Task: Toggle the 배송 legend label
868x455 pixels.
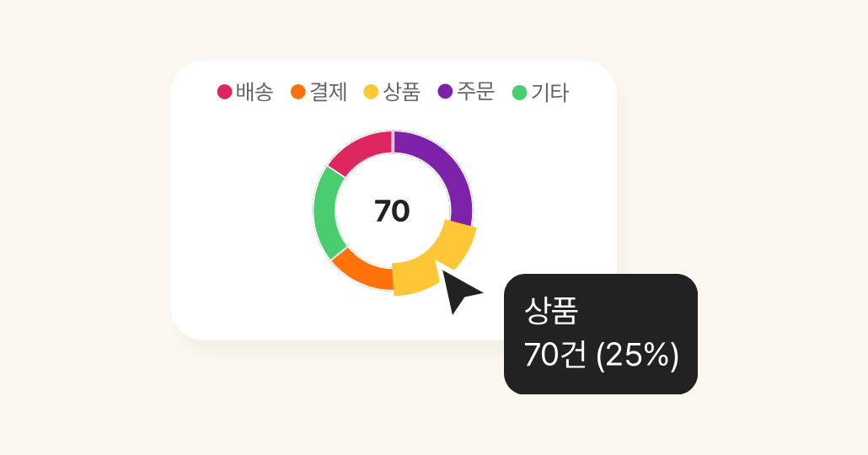Action: point(255,92)
